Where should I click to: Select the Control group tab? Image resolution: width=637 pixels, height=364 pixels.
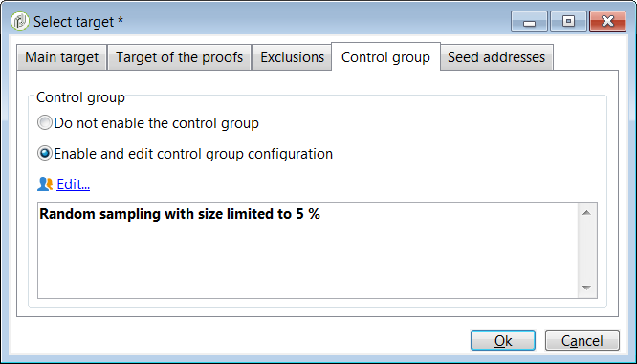[x=385, y=56]
